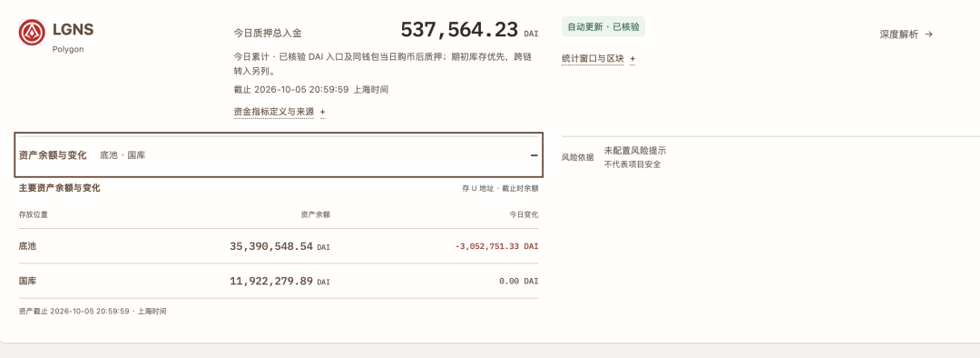The image size is (980, 358).
Task: Click the 0.00 DAI change value
Action: click(519, 282)
